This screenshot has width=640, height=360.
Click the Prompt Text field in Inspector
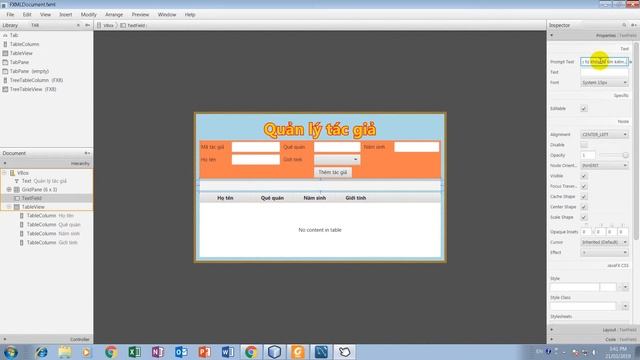click(x=604, y=62)
